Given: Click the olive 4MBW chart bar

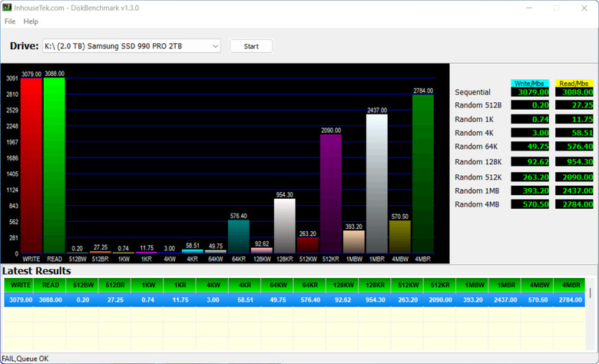Looking at the screenshot, I should (x=400, y=237).
